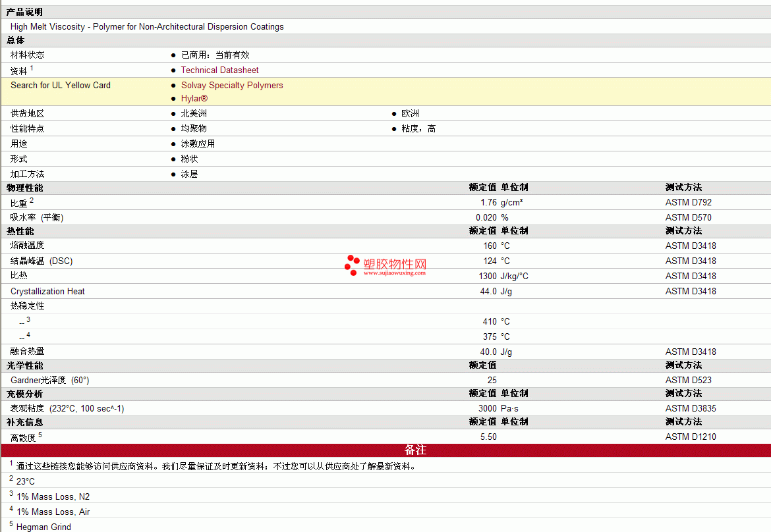This screenshot has width=771, height=532.
Task: Select the "材料状态" row label
Action: click(27, 55)
